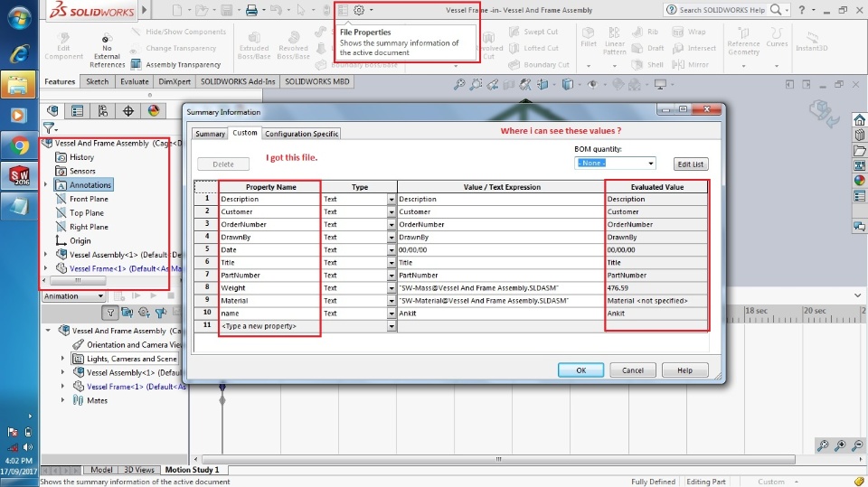This screenshot has height=487, width=868.
Task: Click the New document icon
Action: [x=177, y=10]
